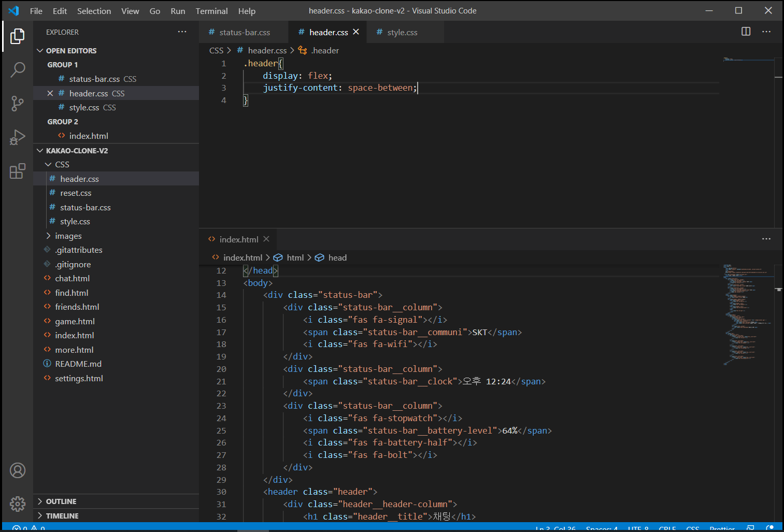Open find.html from the Explorer

click(x=116, y=293)
